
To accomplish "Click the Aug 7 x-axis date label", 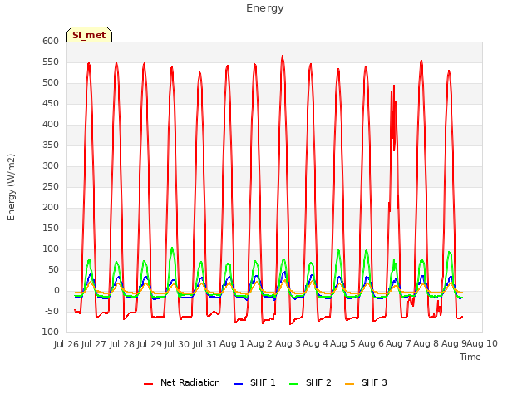I will click(x=399, y=344).
